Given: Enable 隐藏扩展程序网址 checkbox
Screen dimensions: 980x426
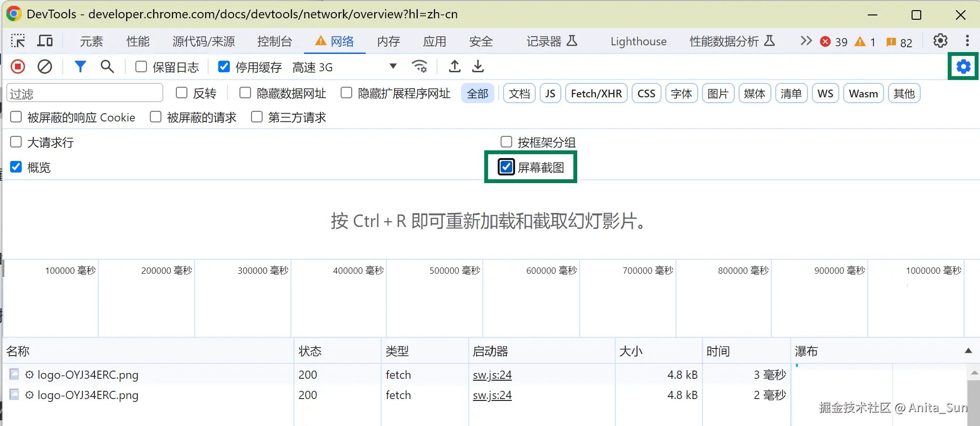Looking at the screenshot, I should coord(346,93).
